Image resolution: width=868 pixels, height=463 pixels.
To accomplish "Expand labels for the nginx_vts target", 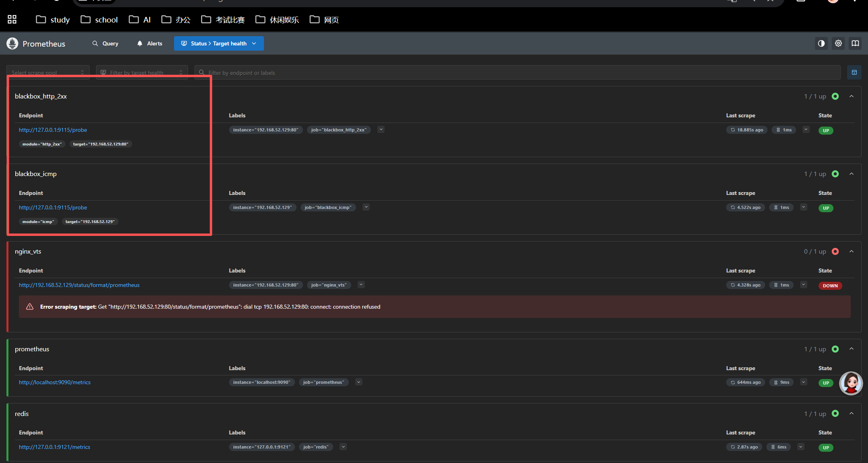I will click(361, 285).
